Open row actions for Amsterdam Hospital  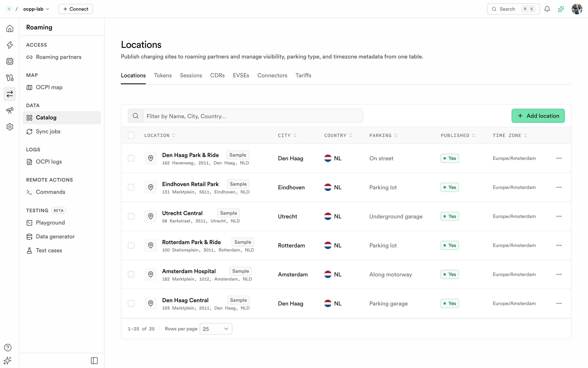pos(559,274)
